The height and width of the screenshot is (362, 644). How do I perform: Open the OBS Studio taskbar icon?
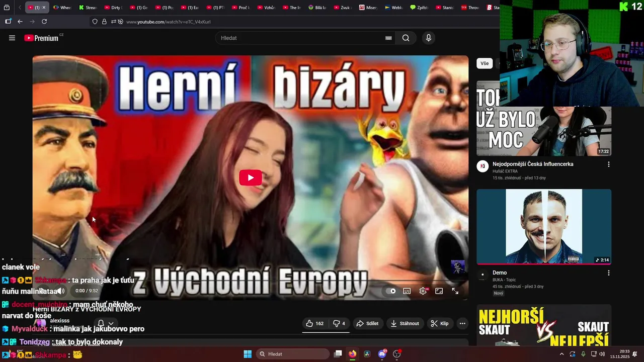(x=397, y=354)
